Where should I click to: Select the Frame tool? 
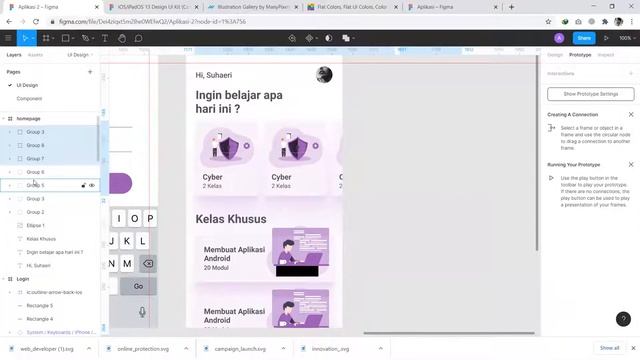point(46,38)
